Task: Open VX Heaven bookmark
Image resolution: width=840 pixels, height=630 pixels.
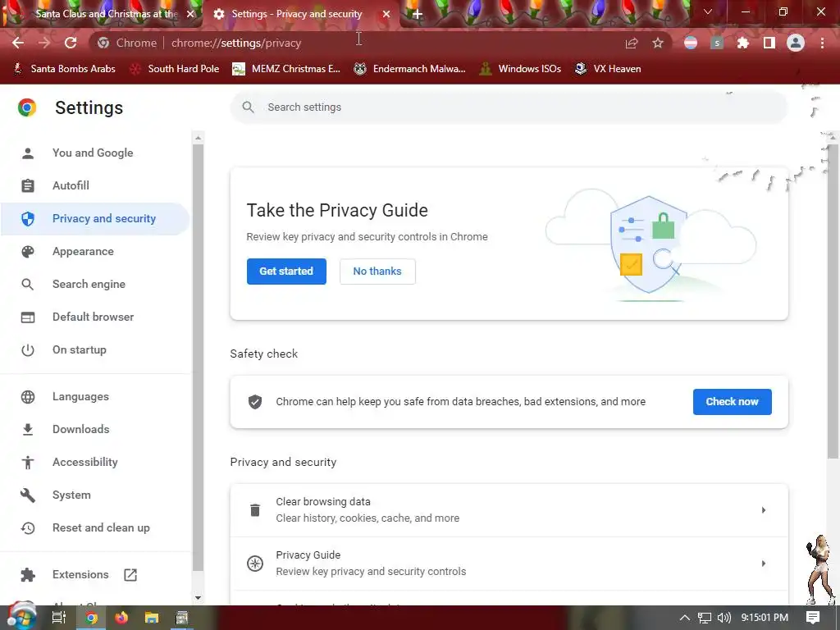Action: [608, 69]
